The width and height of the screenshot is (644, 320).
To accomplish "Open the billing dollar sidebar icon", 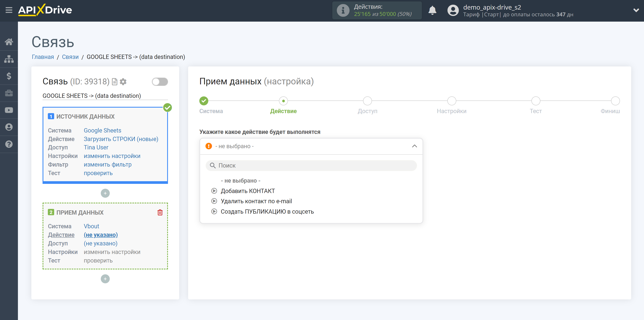I will [x=9, y=76].
